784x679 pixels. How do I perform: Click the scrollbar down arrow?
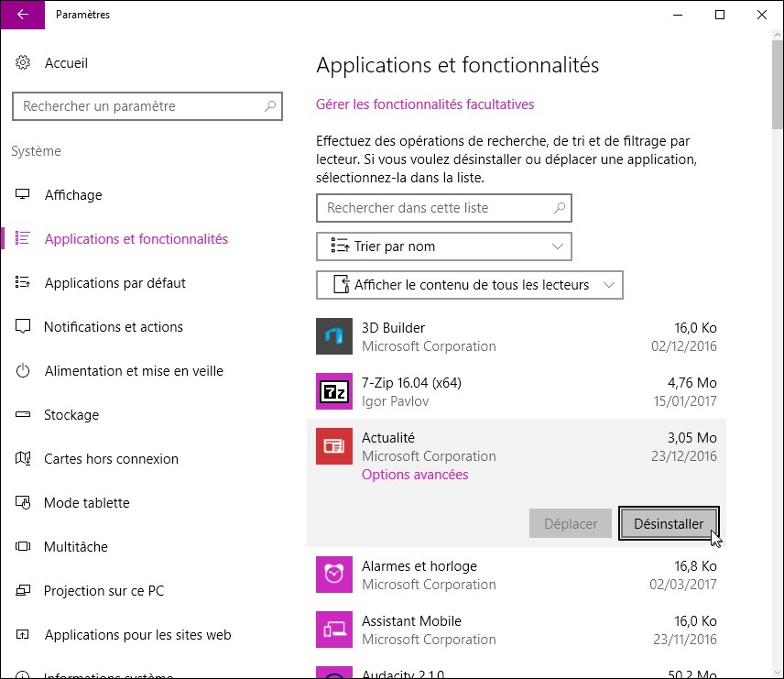click(x=776, y=671)
